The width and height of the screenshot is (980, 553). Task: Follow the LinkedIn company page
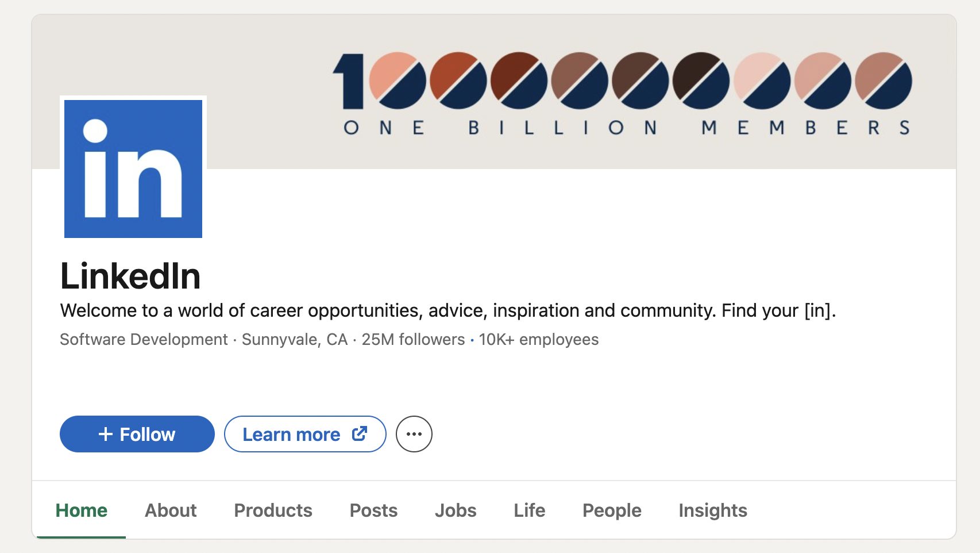tap(137, 434)
